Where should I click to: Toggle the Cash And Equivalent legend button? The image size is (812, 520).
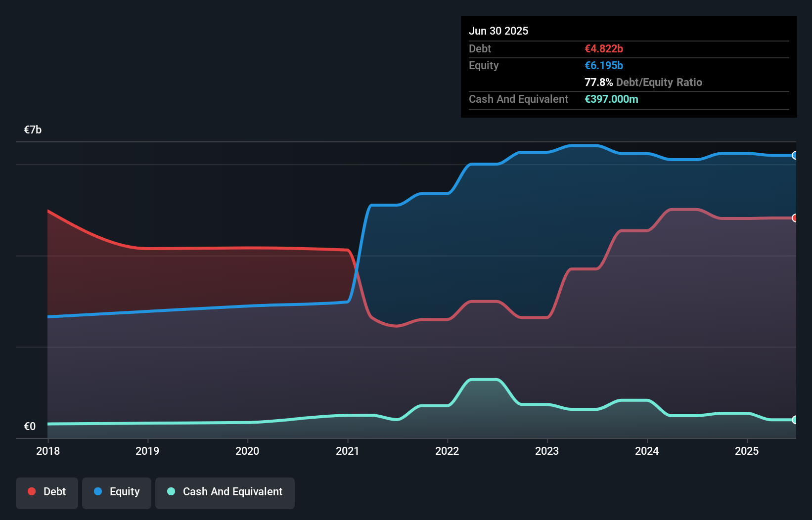[225, 493]
